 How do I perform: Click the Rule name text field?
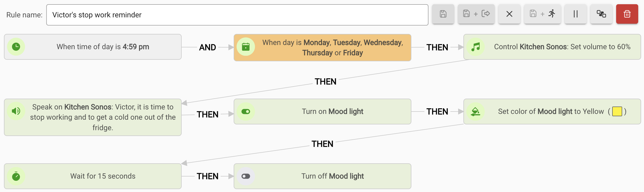237,15
